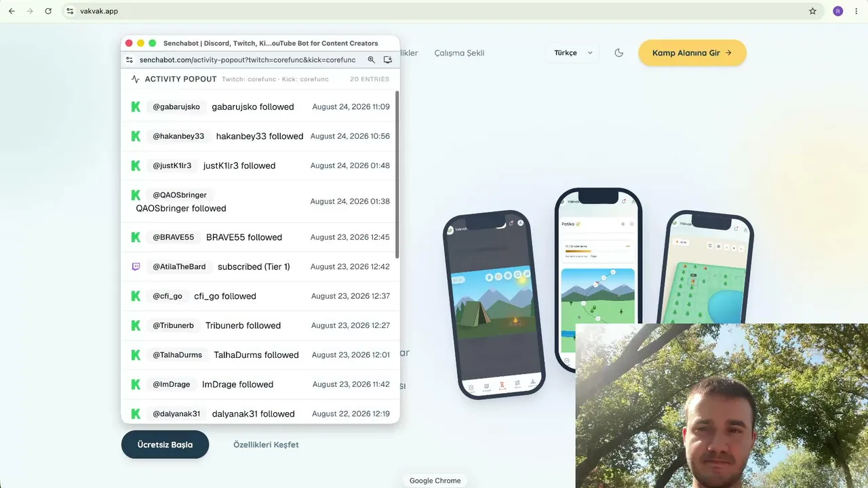Click the Kick icon beside @justK1lr3
Viewport: 868px width, 488px height.
coord(136,165)
